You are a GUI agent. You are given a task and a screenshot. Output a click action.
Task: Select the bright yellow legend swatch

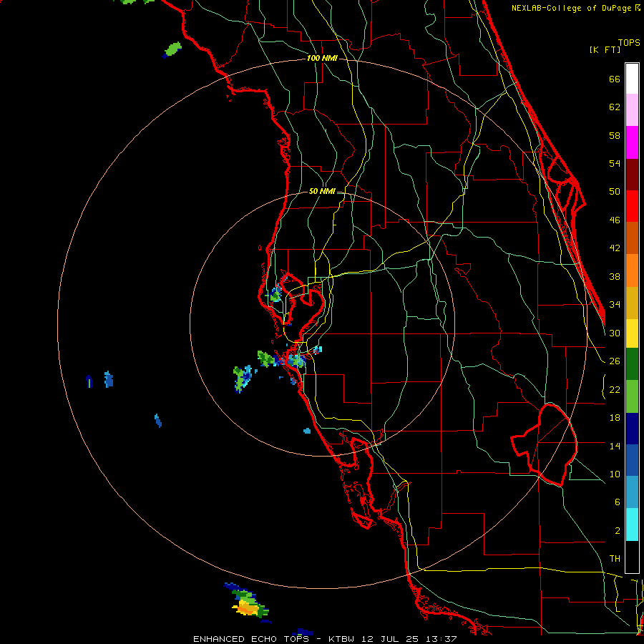click(632, 333)
